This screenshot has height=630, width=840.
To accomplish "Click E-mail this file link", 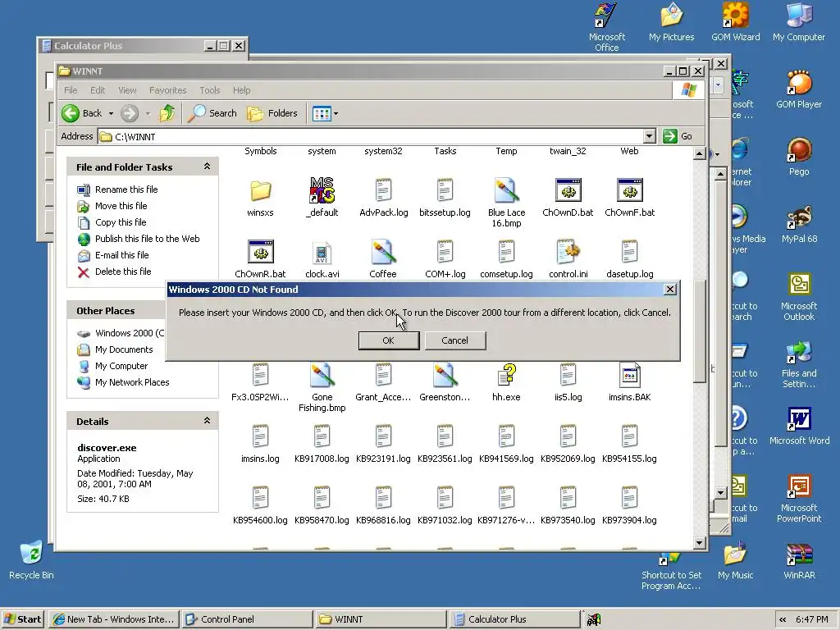I will (122, 255).
